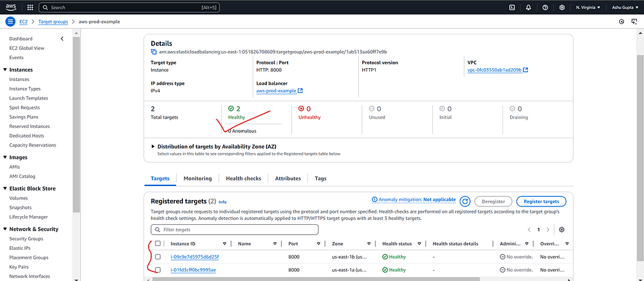
Task: Open Launch Templates in sidebar
Action: coord(28,98)
